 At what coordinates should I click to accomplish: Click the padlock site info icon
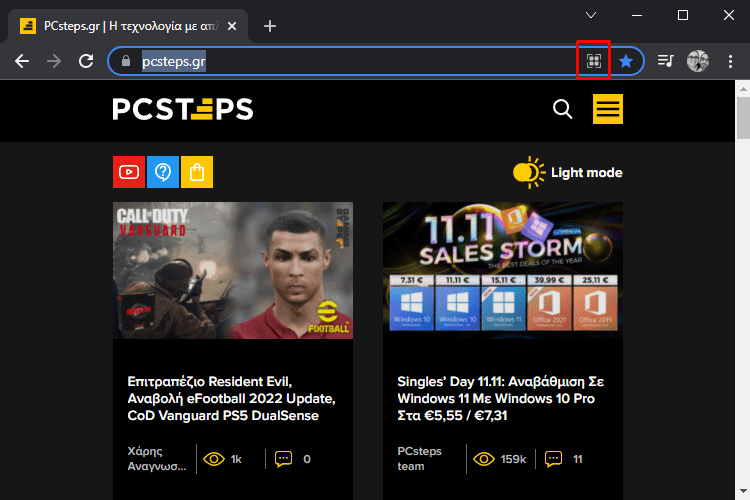pos(126,61)
